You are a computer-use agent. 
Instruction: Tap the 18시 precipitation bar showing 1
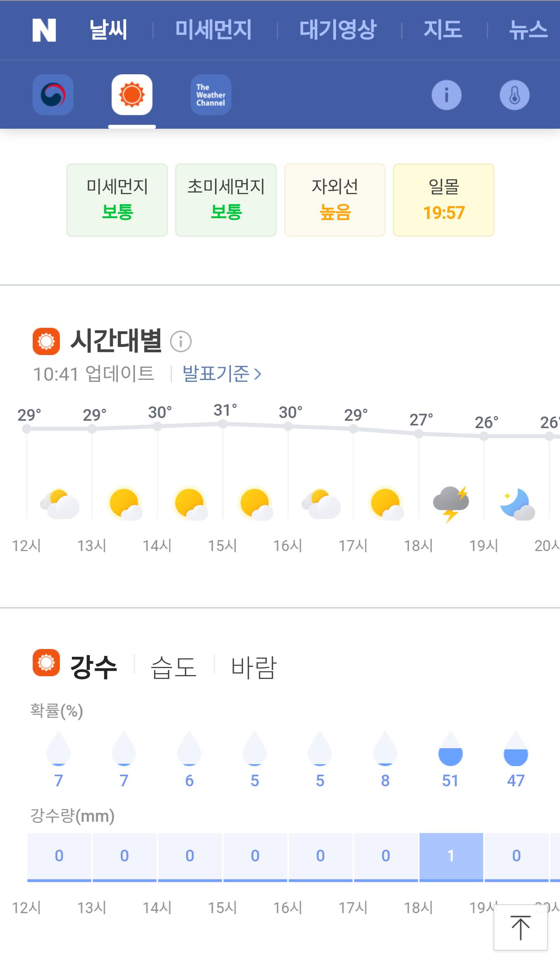click(x=451, y=856)
